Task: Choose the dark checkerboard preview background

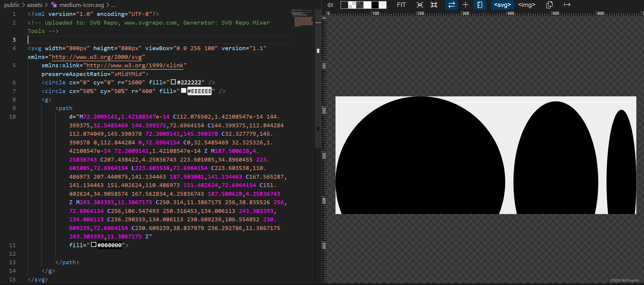Action: [x=359, y=5]
